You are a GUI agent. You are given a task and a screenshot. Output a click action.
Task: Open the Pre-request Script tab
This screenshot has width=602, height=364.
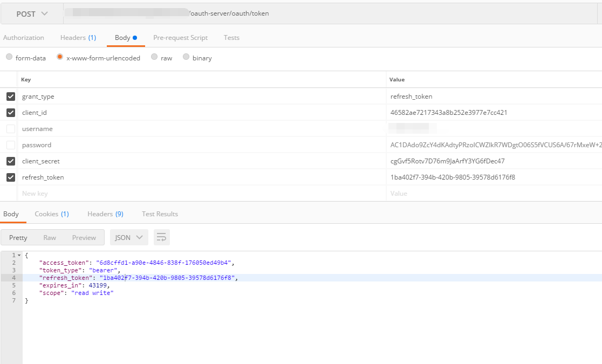180,38
